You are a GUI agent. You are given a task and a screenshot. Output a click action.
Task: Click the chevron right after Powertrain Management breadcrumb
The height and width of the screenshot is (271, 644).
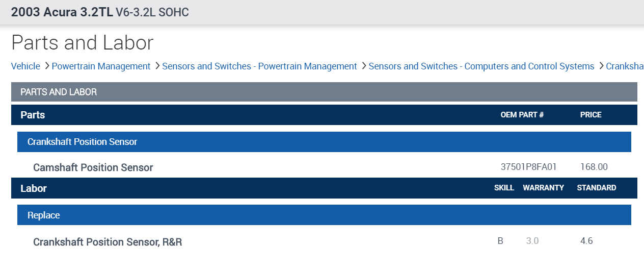pos(157,66)
